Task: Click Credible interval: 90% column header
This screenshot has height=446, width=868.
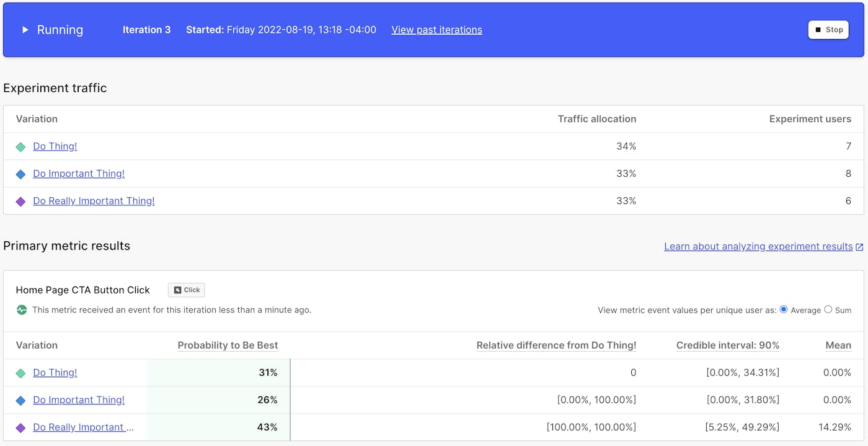Action: [x=727, y=346]
